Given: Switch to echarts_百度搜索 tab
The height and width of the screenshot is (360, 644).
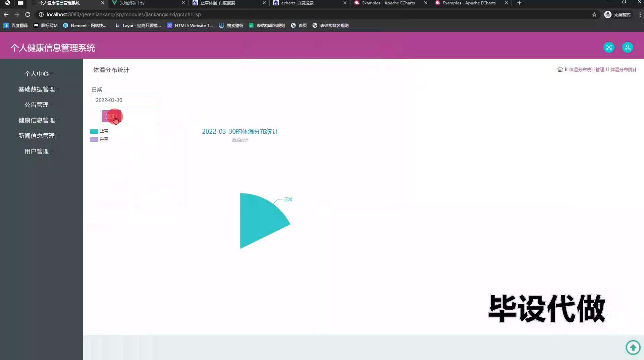Looking at the screenshot, I should pos(310,3).
